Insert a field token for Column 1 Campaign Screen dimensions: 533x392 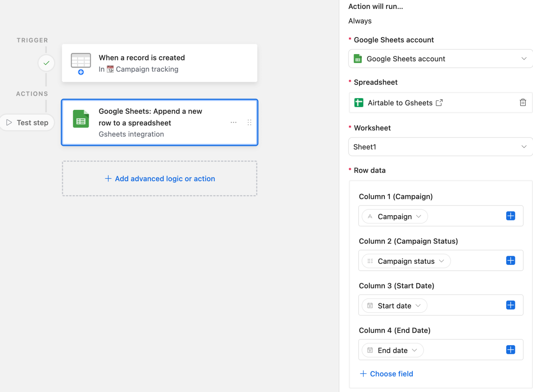pos(510,216)
